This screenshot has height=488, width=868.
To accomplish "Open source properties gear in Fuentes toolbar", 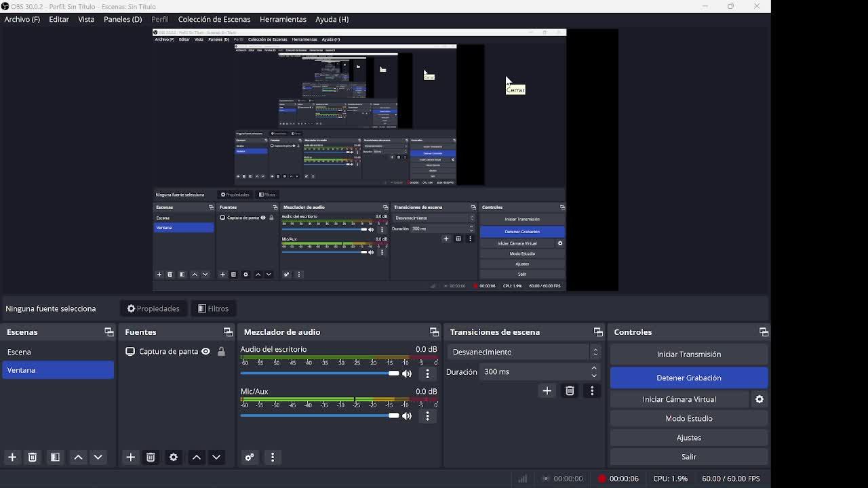I will [x=174, y=457].
